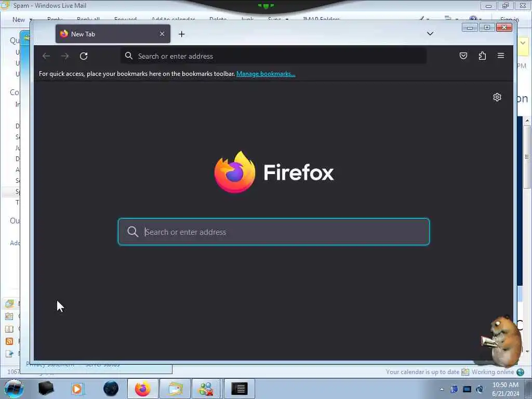Image resolution: width=532 pixels, height=399 pixels.
Task: Maximize the Firefox window
Action: [487, 28]
